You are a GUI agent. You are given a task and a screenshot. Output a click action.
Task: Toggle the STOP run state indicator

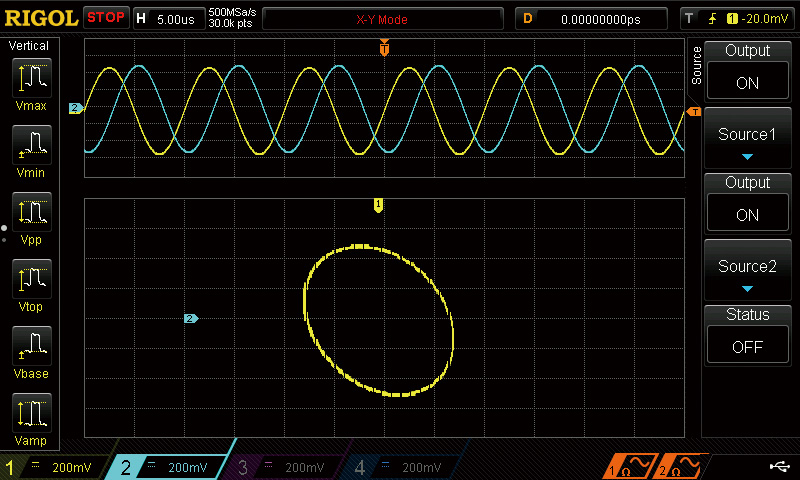tap(106, 17)
